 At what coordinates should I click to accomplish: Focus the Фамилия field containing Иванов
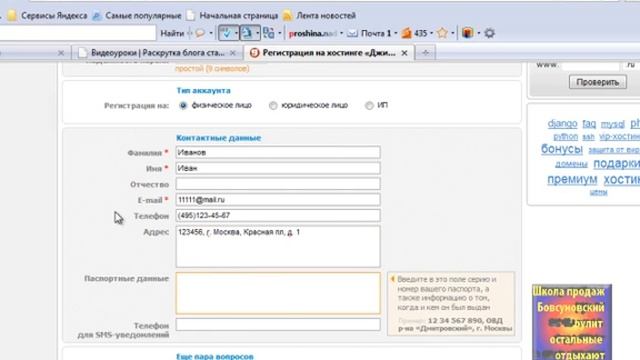point(278,152)
